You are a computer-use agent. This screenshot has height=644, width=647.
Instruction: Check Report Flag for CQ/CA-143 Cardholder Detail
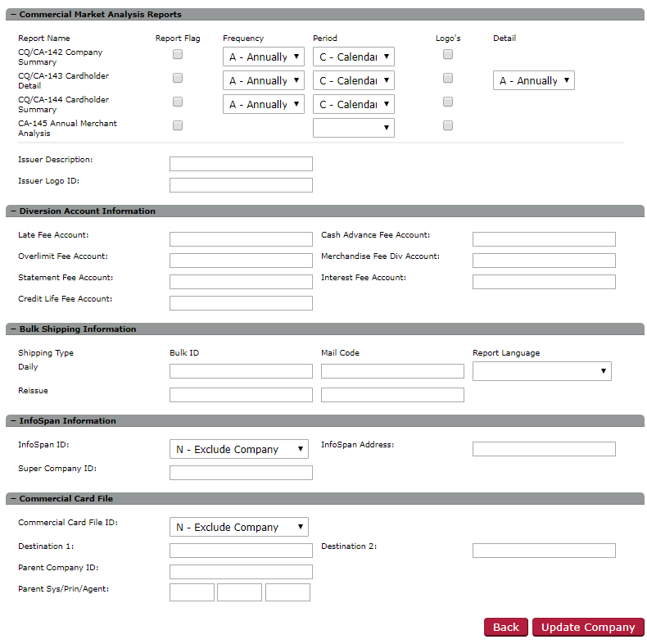(x=178, y=78)
